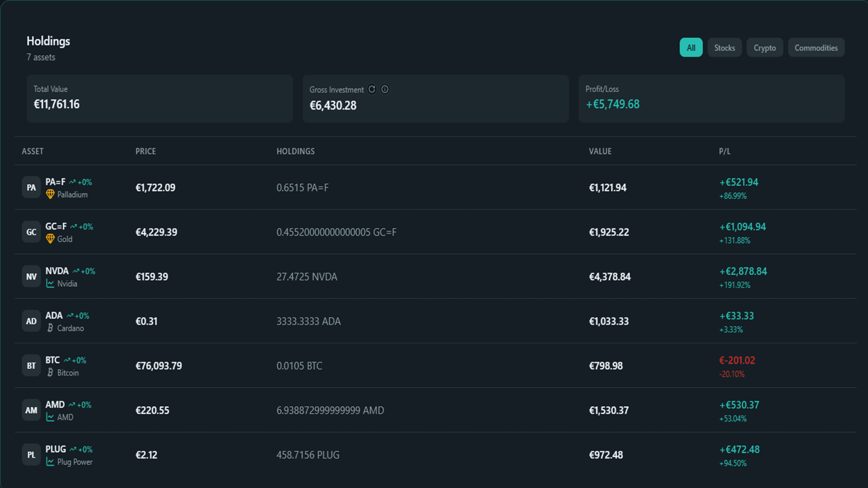
Task: Click the trend arrow next to GC=F
Action: point(74,226)
